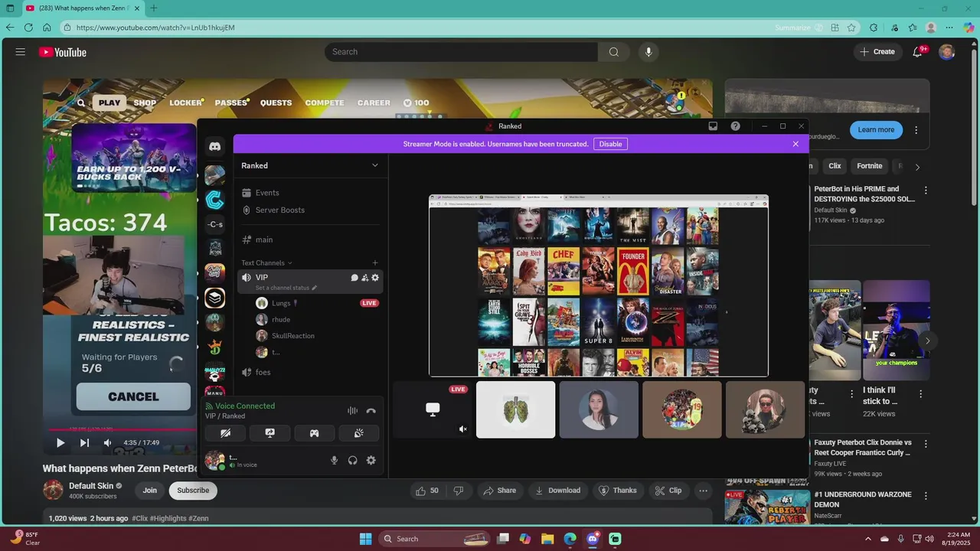Image resolution: width=980 pixels, height=551 pixels.
Task: Focus the YouTube search box
Action: [461, 52]
